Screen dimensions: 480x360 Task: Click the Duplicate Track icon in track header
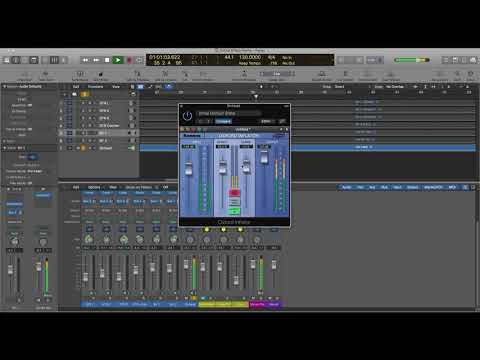[x=74, y=94]
